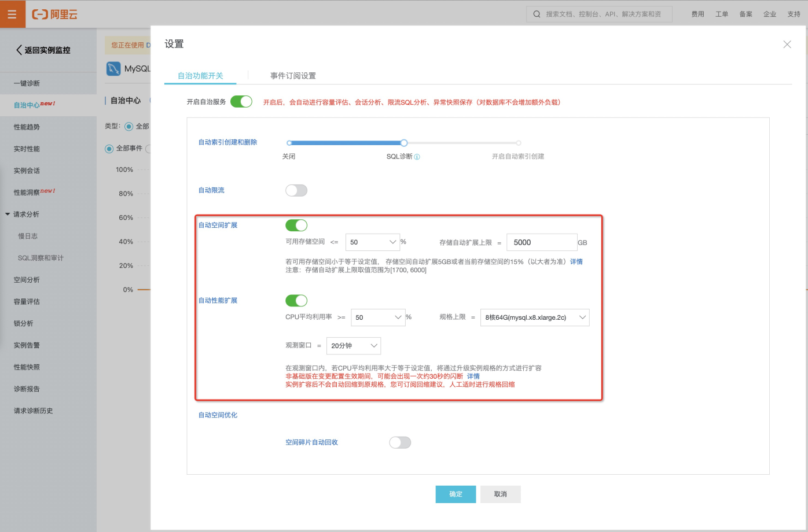Disable the 自动性能扩展 switch

pos(296,300)
